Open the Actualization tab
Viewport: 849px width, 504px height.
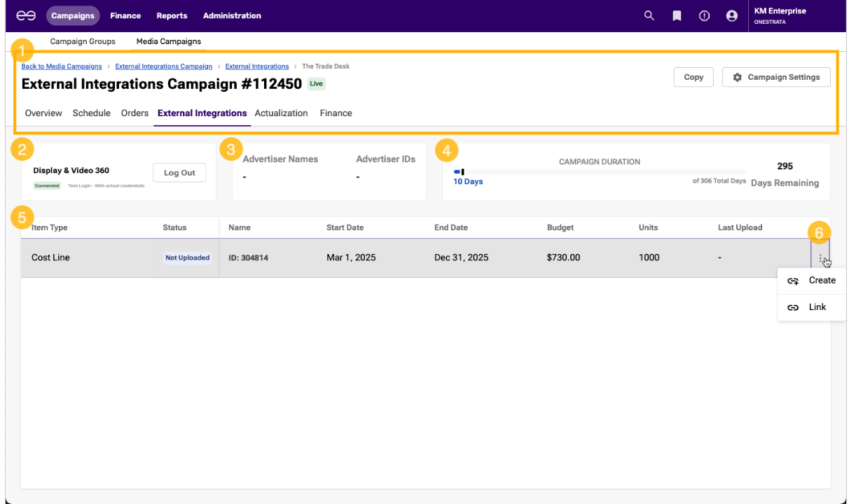click(x=281, y=113)
